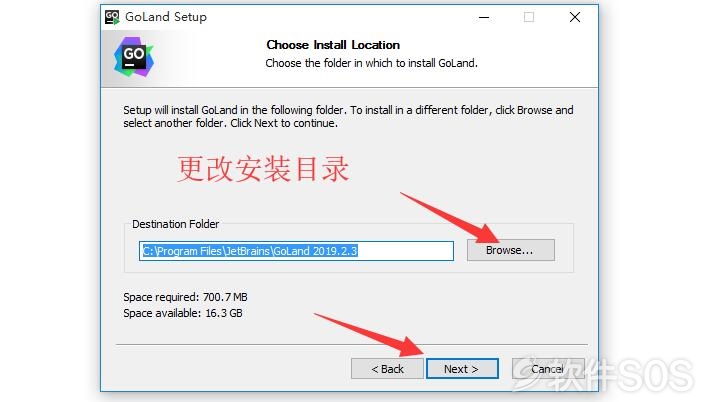The image size is (706, 402).
Task: Return to the previous page with Back
Action: [387, 369]
